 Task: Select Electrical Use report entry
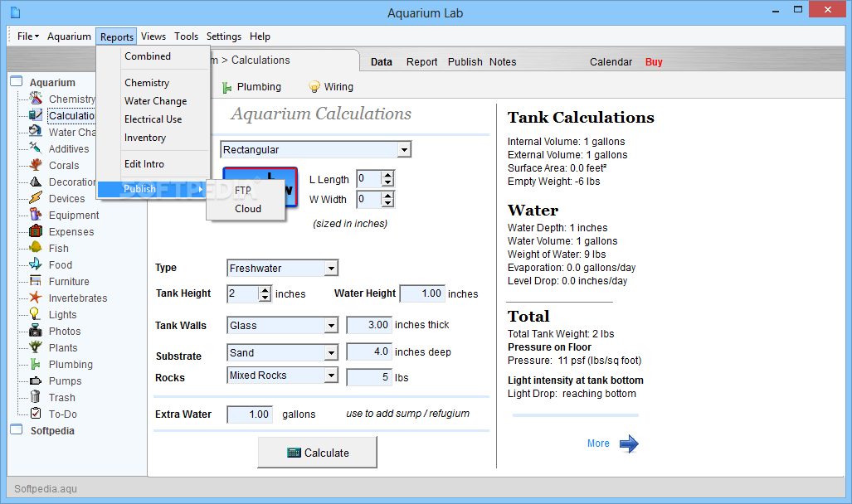coord(153,119)
